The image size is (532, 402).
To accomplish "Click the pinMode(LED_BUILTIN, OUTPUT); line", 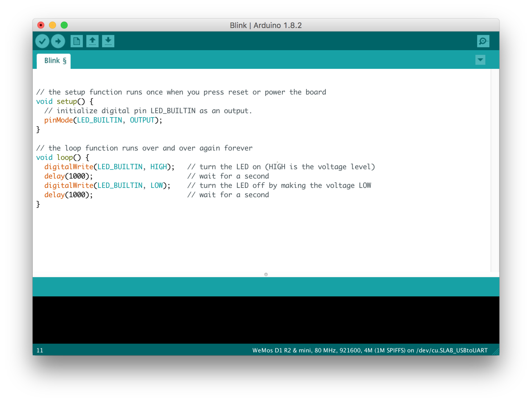I will 103,120.
